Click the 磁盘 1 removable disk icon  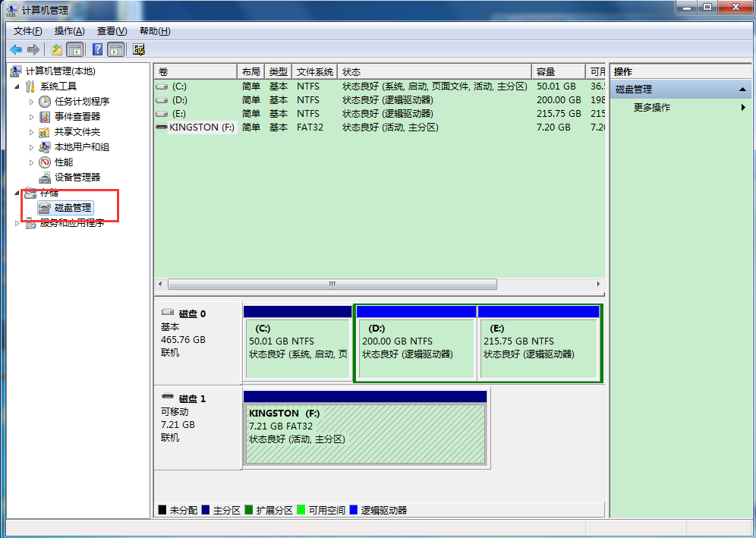[168, 396]
